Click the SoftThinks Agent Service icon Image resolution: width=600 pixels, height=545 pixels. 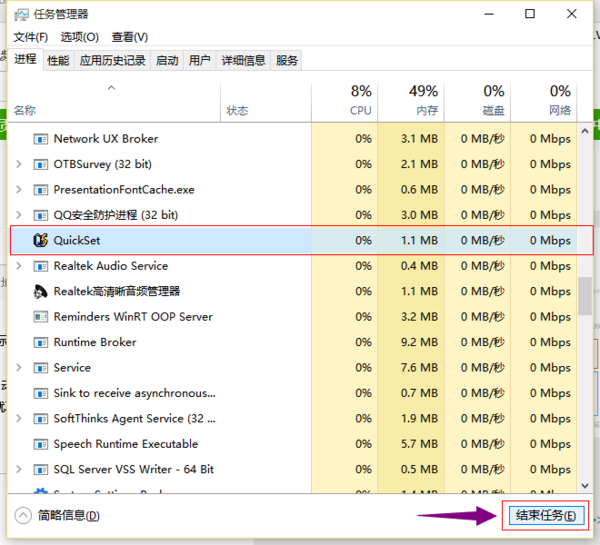click(41, 419)
